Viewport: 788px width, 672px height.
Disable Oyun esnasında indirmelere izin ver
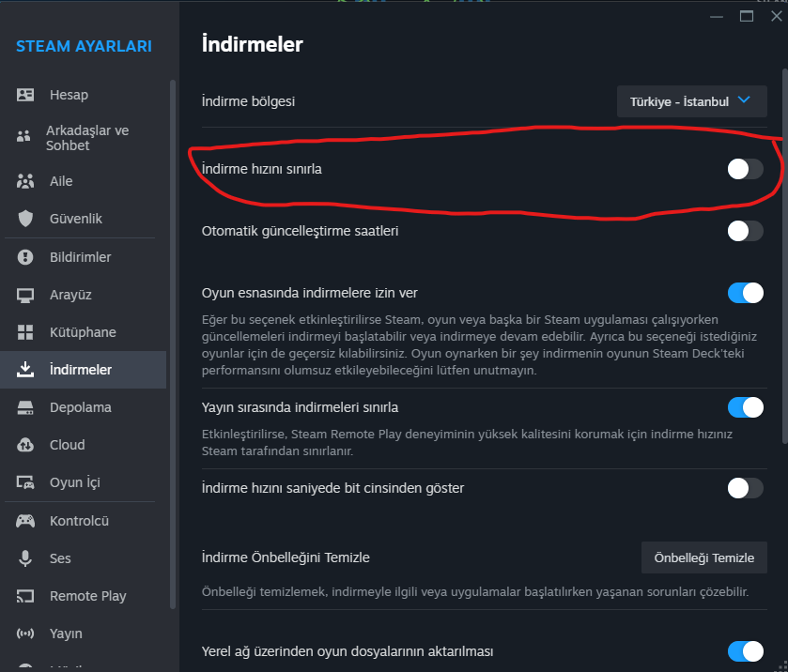click(x=746, y=293)
